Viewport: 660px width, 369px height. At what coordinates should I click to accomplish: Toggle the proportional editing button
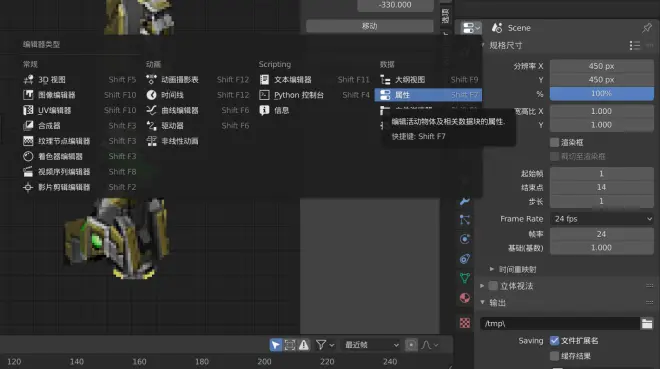point(411,345)
